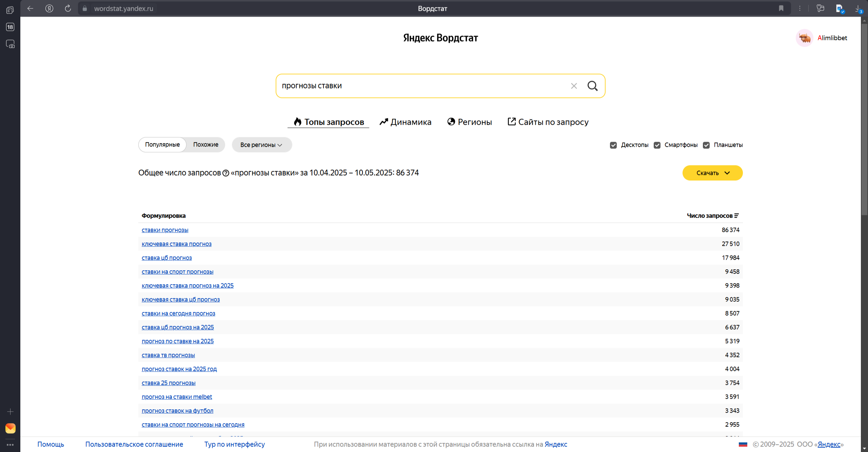The height and width of the screenshot is (452, 868).
Task: Uncheck the Смартфоны checkbox
Action: pyautogui.click(x=657, y=145)
